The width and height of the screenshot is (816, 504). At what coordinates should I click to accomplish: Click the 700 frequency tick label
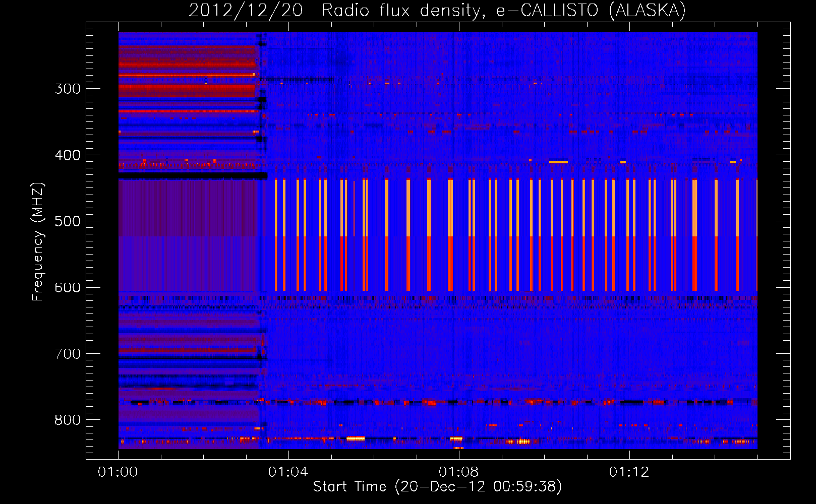coord(68,354)
